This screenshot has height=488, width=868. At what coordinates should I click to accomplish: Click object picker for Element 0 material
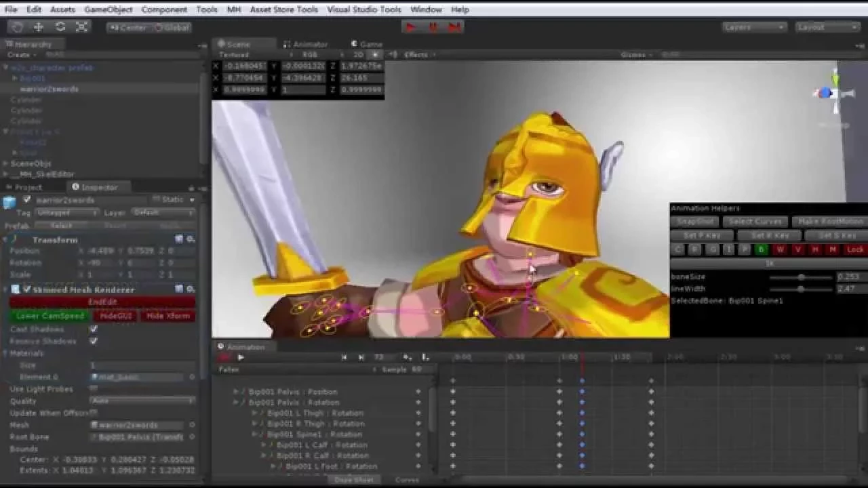pos(192,377)
